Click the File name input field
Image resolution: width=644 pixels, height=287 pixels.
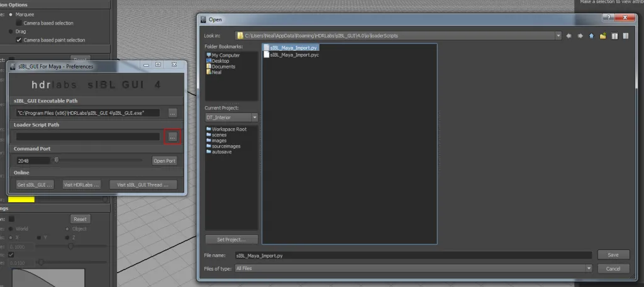pos(412,256)
